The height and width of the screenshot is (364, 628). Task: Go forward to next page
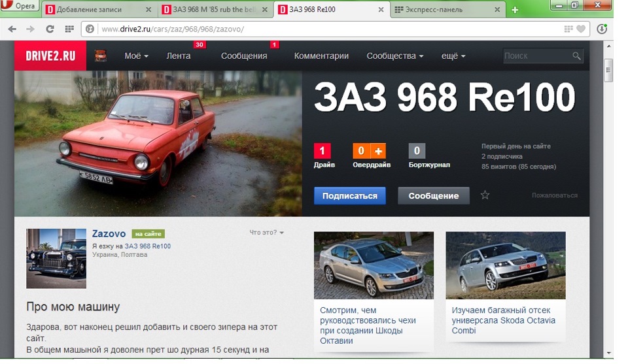point(31,29)
